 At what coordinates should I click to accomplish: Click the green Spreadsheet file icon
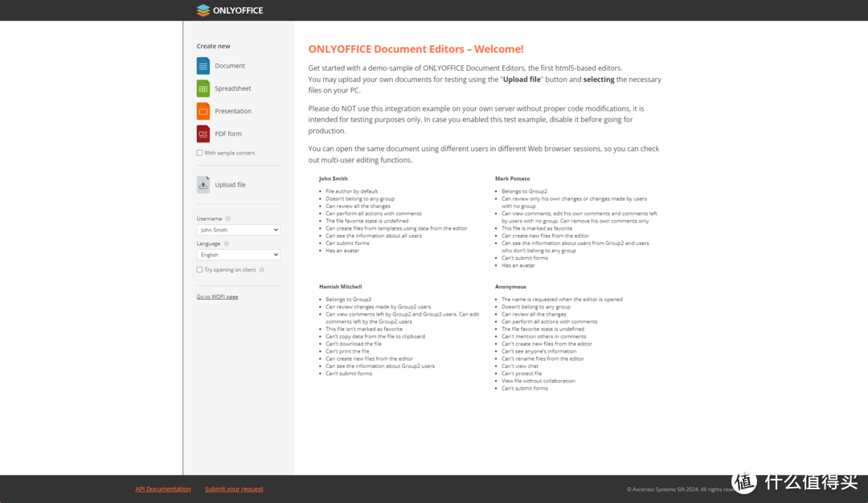(x=203, y=88)
